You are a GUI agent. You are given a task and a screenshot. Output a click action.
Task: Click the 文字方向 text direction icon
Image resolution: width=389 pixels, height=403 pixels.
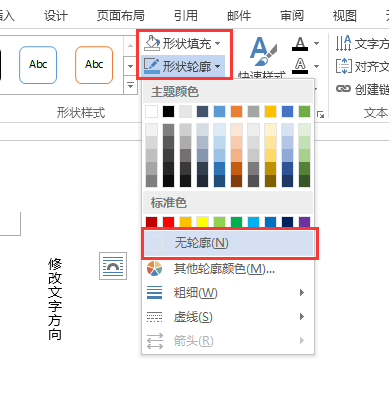(x=343, y=43)
